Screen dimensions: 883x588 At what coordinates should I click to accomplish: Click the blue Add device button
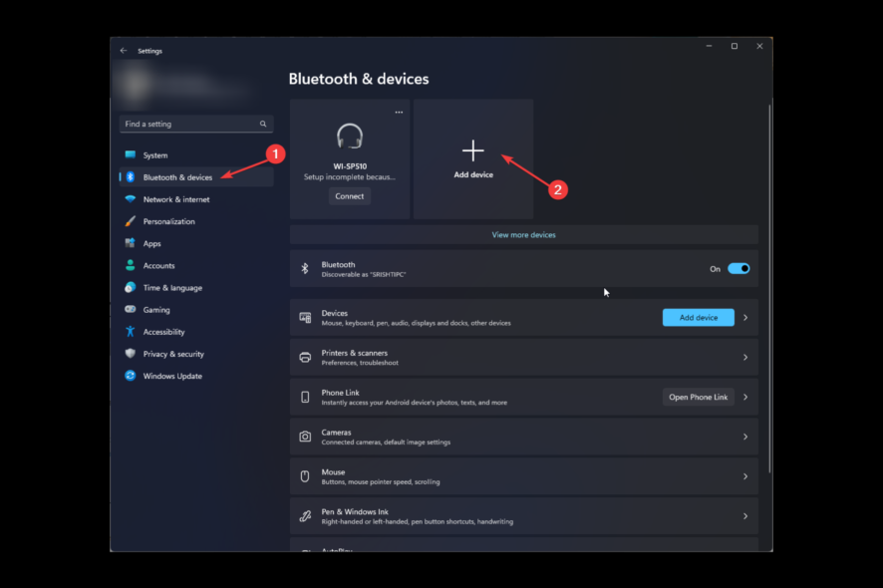tap(699, 318)
